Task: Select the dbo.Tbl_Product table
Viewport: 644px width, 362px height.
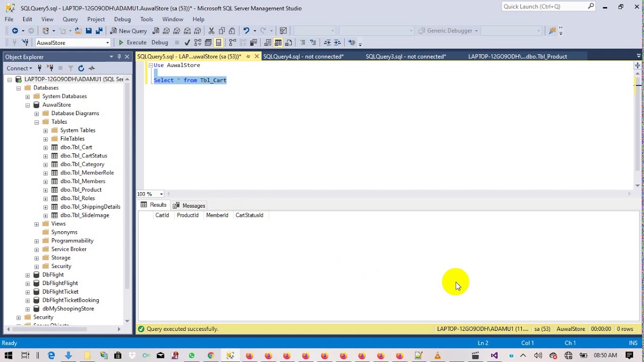Action: pos(80,190)
